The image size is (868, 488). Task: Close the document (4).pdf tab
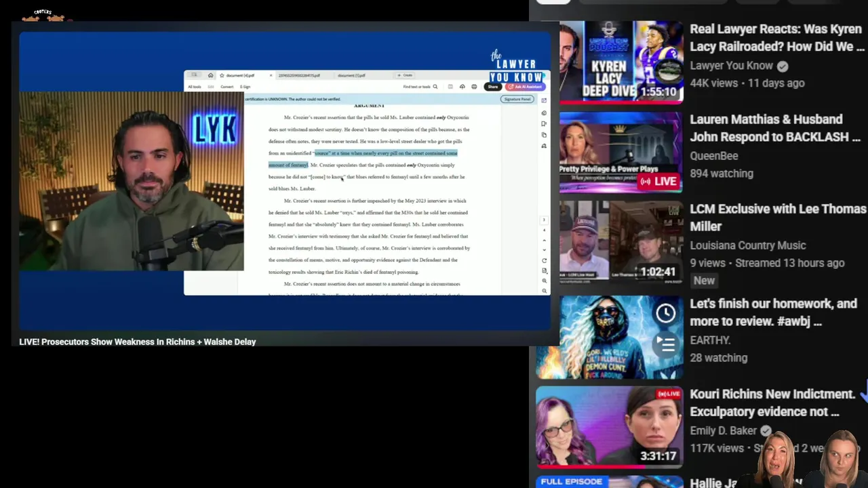(x=271, y=75)
